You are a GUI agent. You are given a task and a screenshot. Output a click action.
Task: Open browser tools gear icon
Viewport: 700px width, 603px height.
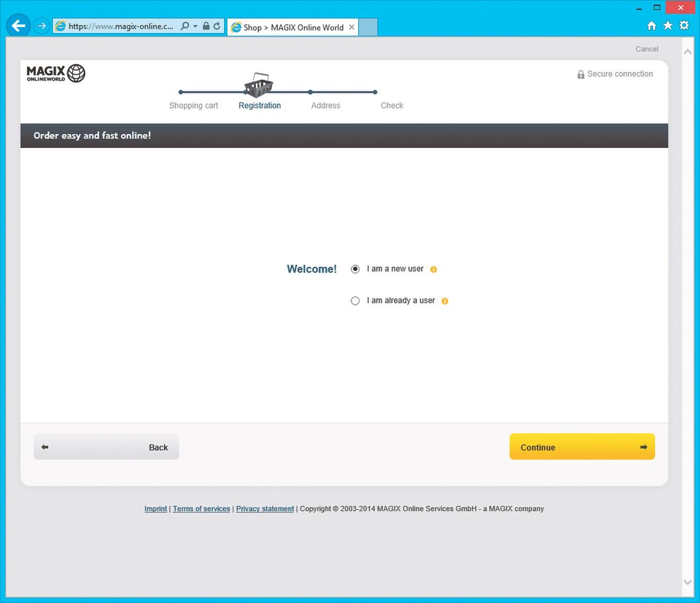point(684,25)
